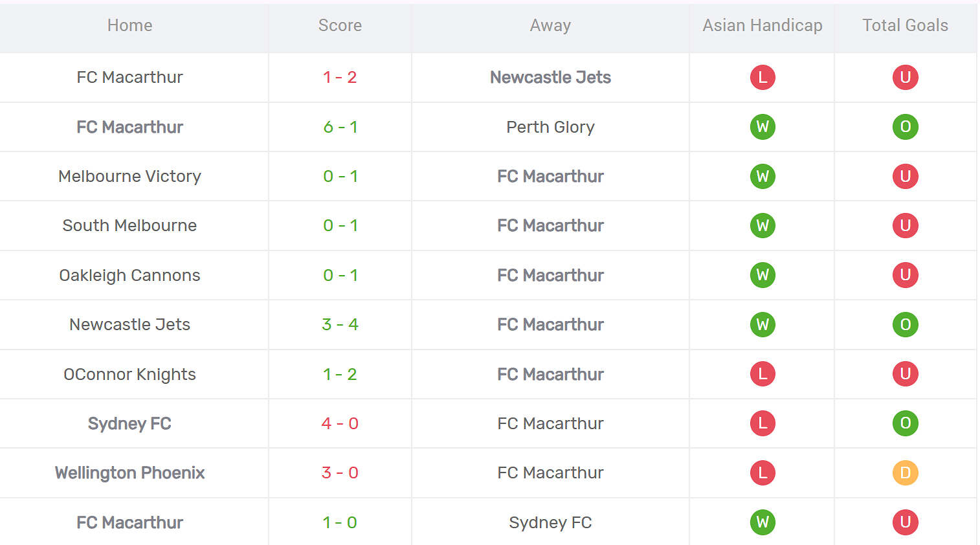Open the 6 - 1 score link

[x=340, y=127]
